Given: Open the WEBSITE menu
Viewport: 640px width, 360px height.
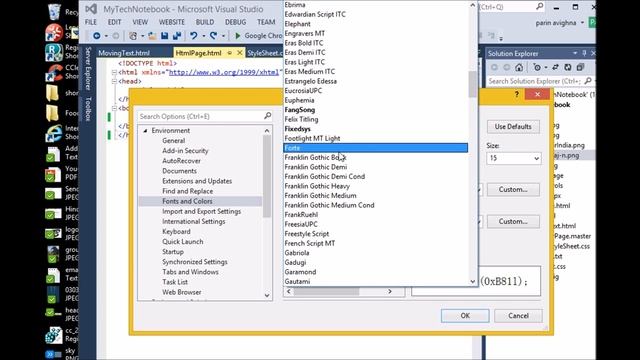Looking at the screenshot, I should pyautogui.click(x=171, y=22).
